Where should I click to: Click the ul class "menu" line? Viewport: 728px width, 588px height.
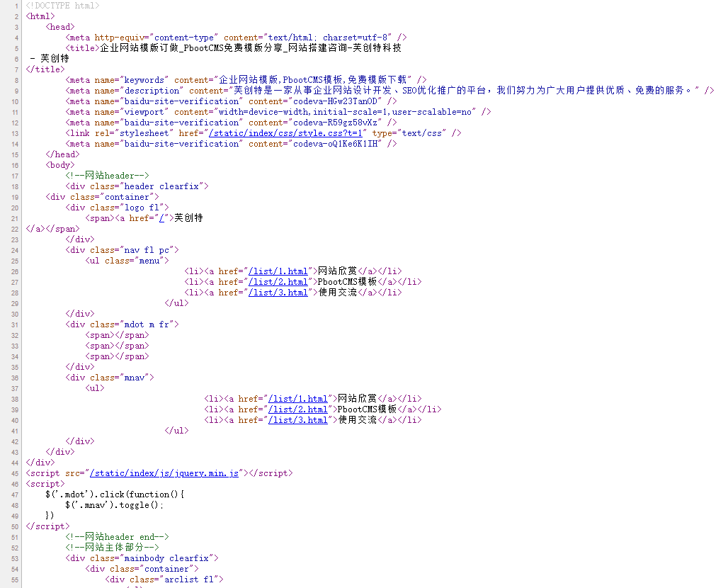[x=127, y=261]
